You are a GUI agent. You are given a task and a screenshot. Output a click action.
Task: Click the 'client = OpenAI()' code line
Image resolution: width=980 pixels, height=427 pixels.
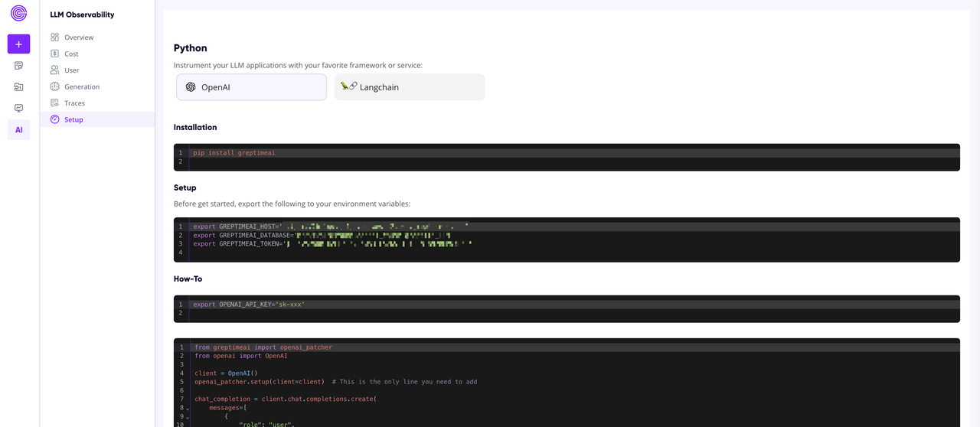click(x=226, y=373)
